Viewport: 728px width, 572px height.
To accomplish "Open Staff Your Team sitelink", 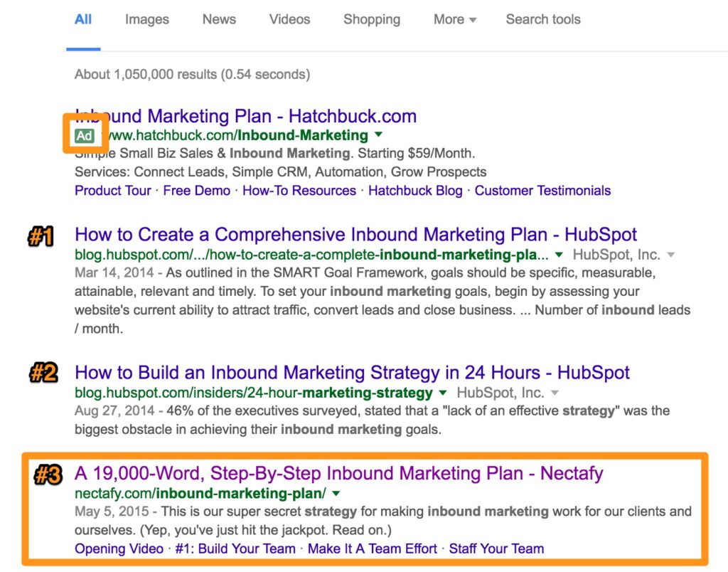I will click(x=496, y=549).
